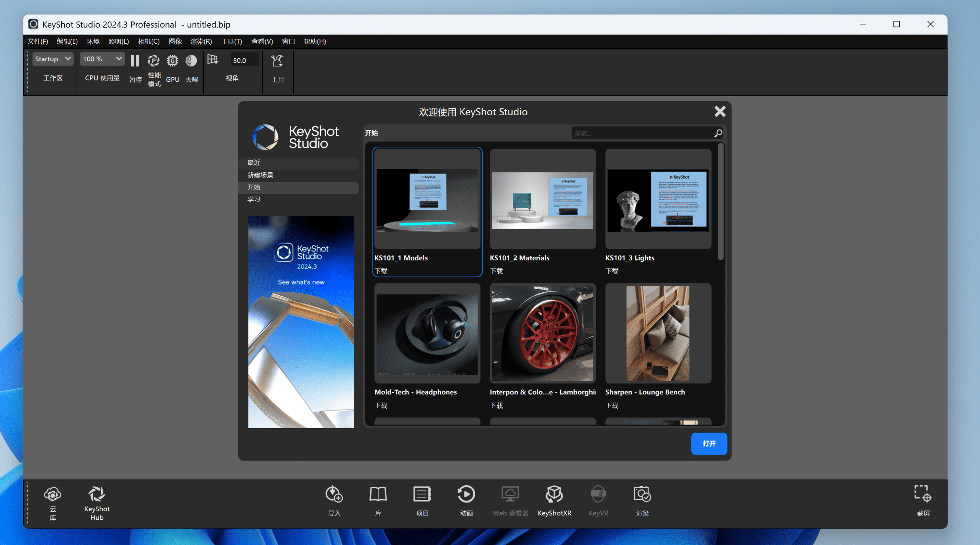Expand the 100 % CPU usage dropdown

102,59
